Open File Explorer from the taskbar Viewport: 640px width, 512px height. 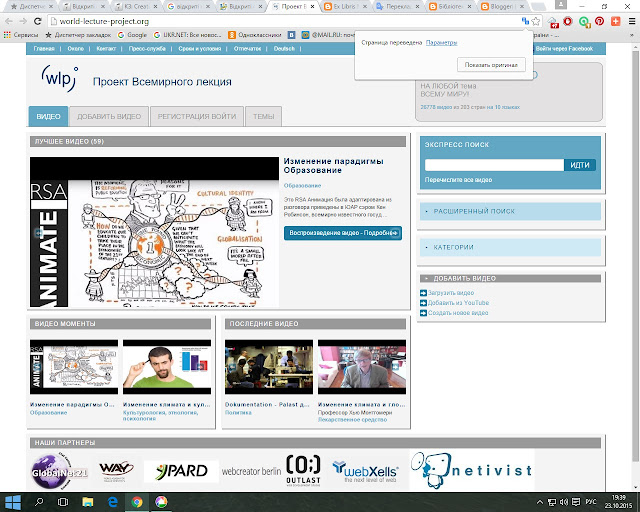[x=88, y=502]
